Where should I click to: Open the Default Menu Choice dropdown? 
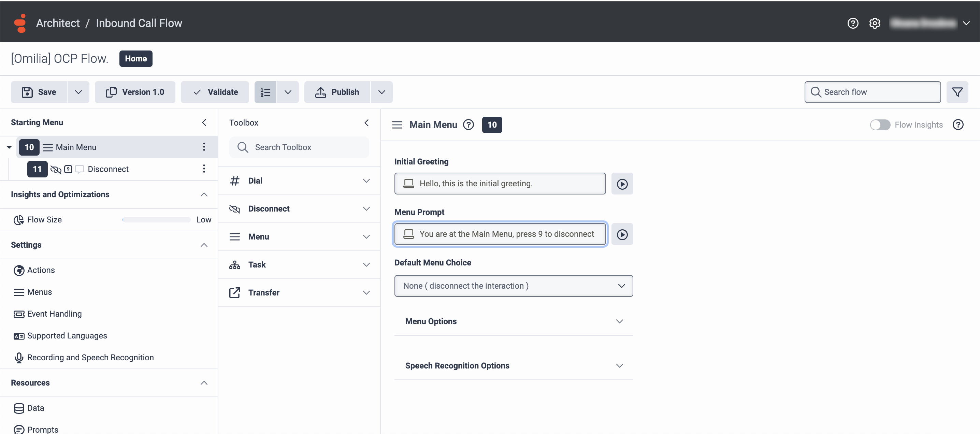tap(513, 286)
